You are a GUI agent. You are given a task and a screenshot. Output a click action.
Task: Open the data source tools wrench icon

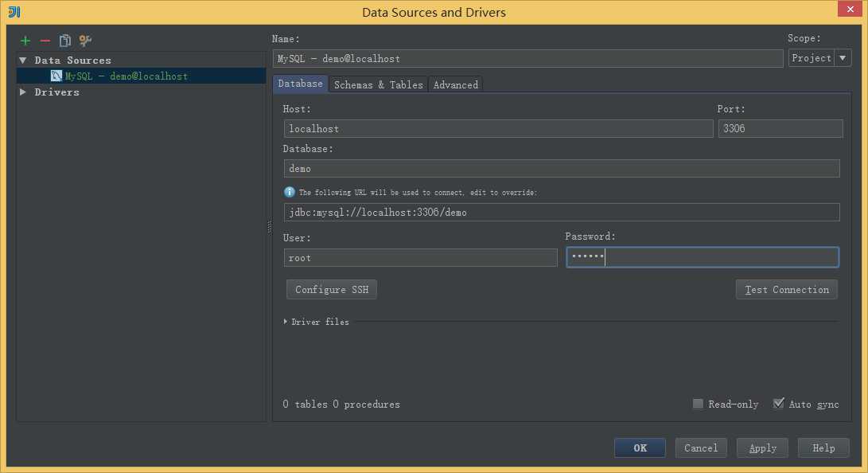[84, 41]
